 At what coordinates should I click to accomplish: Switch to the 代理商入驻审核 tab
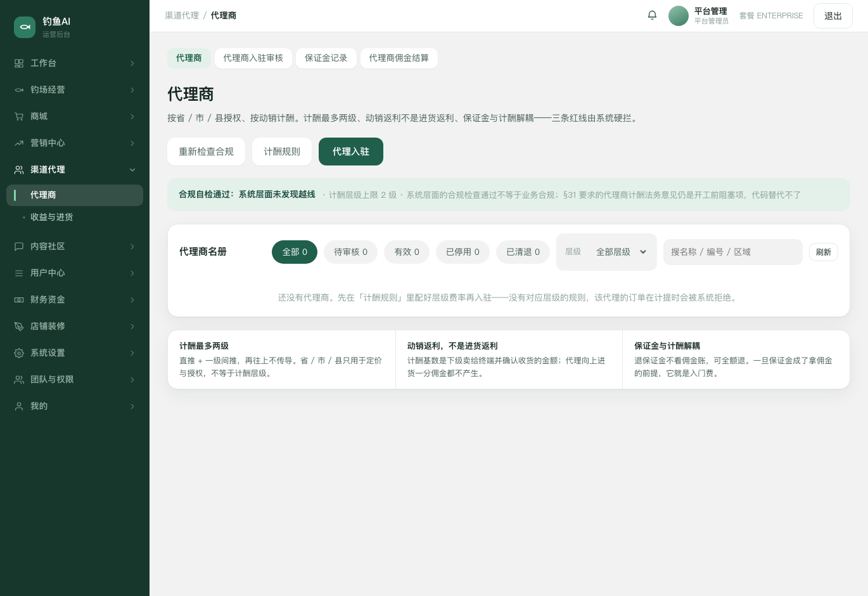pos(253,58)
